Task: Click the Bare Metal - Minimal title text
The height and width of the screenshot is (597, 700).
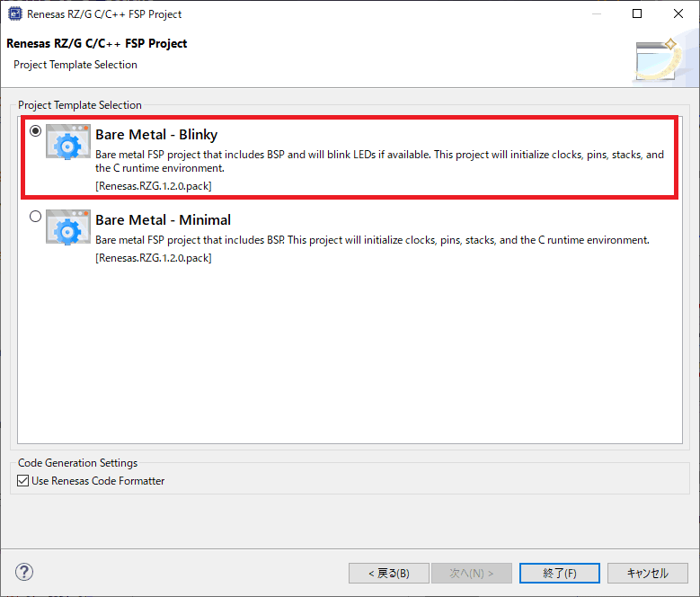Action: 163,219
